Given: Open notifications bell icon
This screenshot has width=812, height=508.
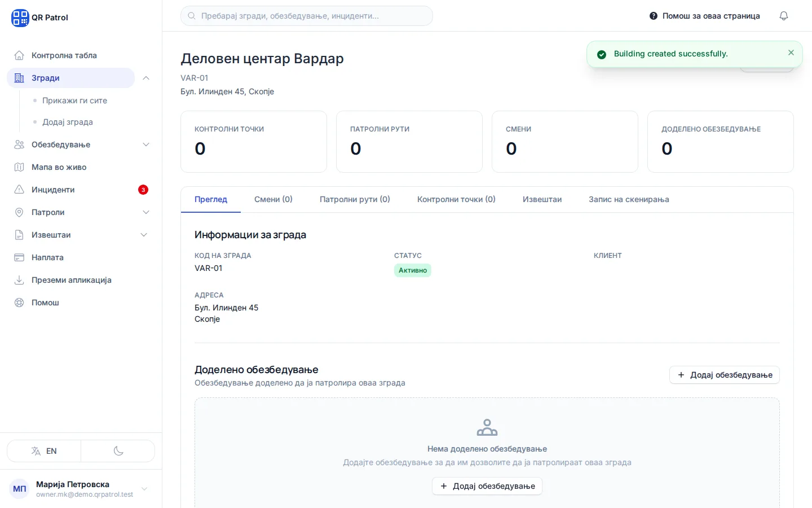Looking at the screenshot, I should tap(784, 16).
